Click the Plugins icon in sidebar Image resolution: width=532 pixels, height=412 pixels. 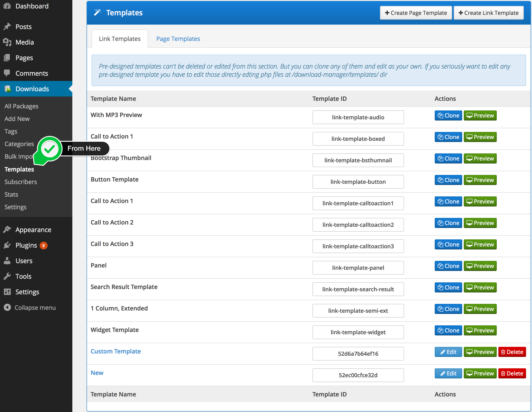pyautogui.click(x=6, y=245)
